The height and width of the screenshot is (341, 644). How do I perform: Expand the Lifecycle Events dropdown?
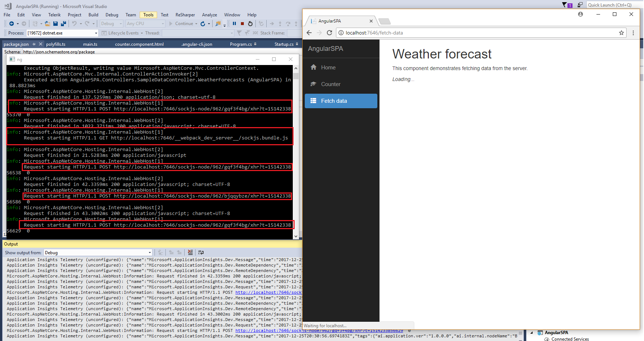142,33
